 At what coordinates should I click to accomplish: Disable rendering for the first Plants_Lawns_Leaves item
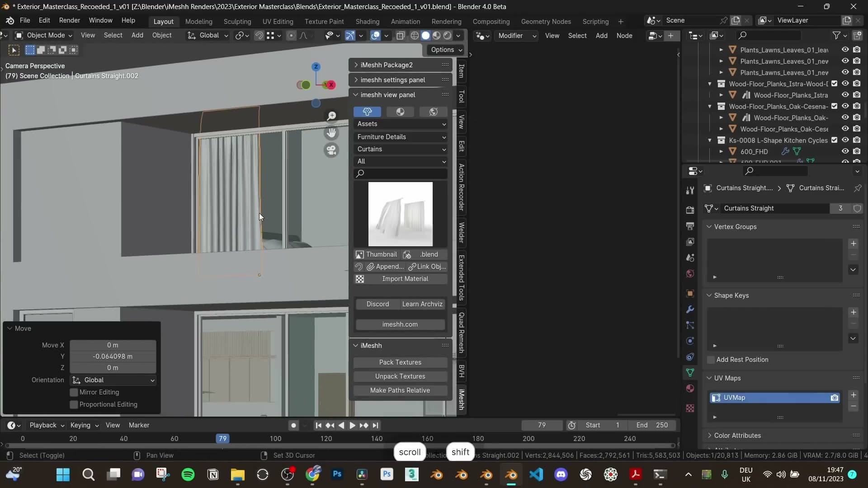coord(857,50)
